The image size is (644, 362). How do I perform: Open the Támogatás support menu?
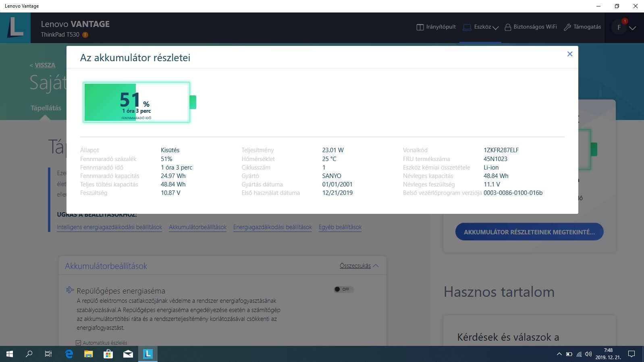(x=582, y=27)
